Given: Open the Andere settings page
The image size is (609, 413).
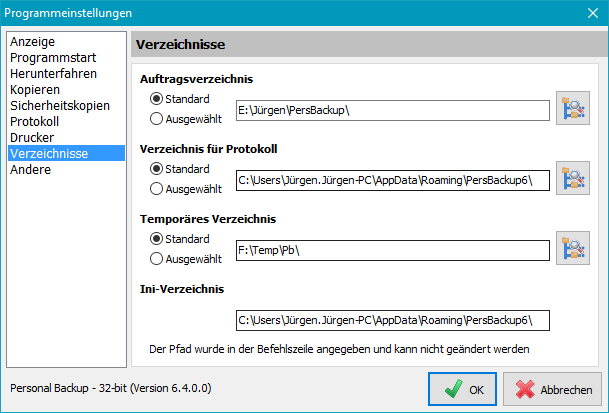Looking at the screenshot, I should click(66, 169).
